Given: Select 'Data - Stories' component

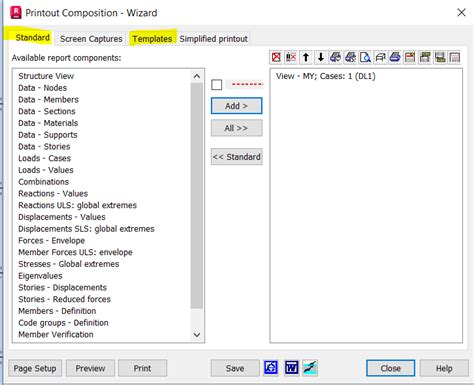Looking at the screenshot, I should click(44, 146).
